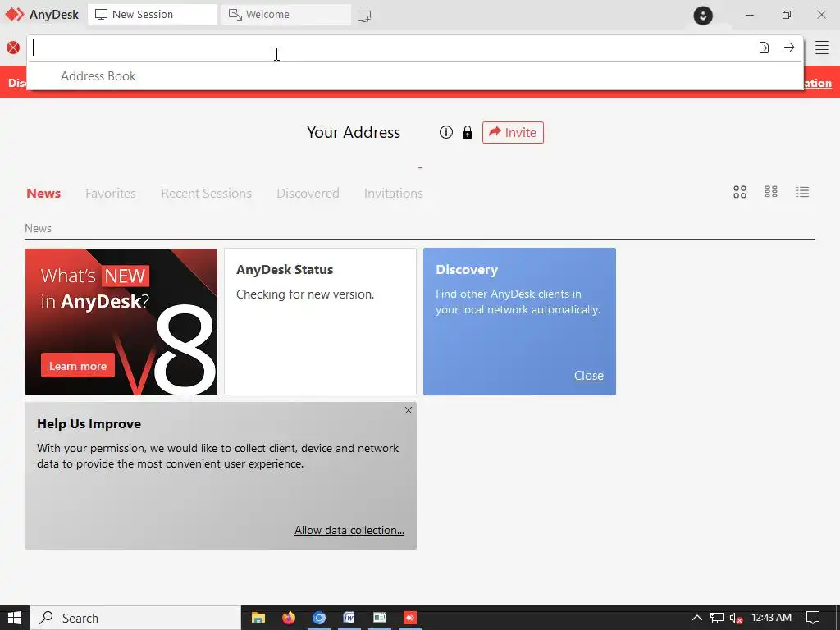Click the red connection status error icon
This screenshot has width=840, height=630.
click(13, 48)
